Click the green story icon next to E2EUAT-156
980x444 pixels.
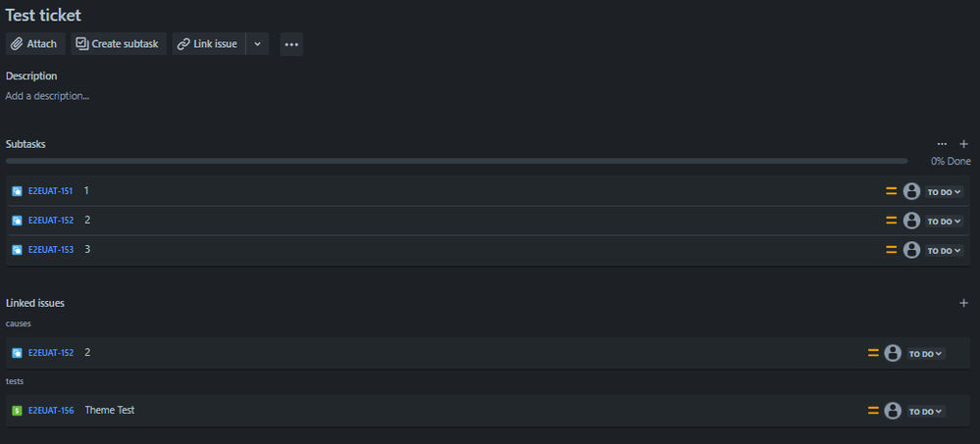[x=17, y=411]
